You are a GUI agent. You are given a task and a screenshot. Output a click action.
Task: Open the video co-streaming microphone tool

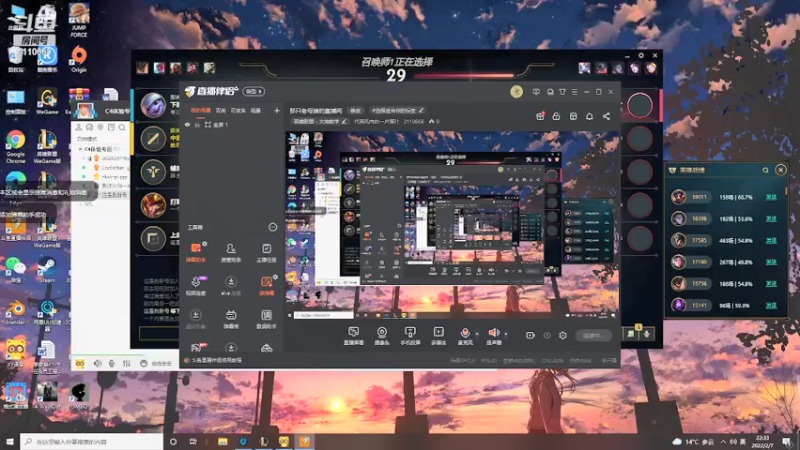pyautogui.click(x=195, y=286)
